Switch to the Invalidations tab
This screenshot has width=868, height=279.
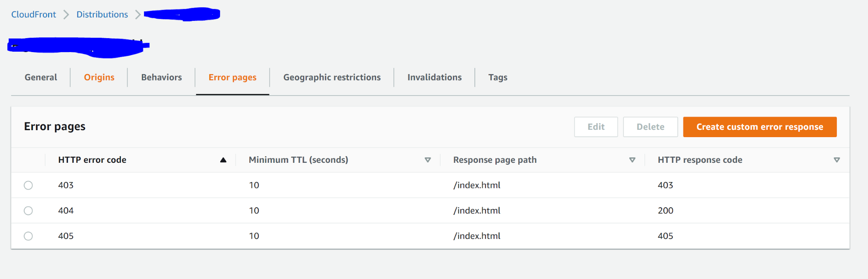coord(434,77)
